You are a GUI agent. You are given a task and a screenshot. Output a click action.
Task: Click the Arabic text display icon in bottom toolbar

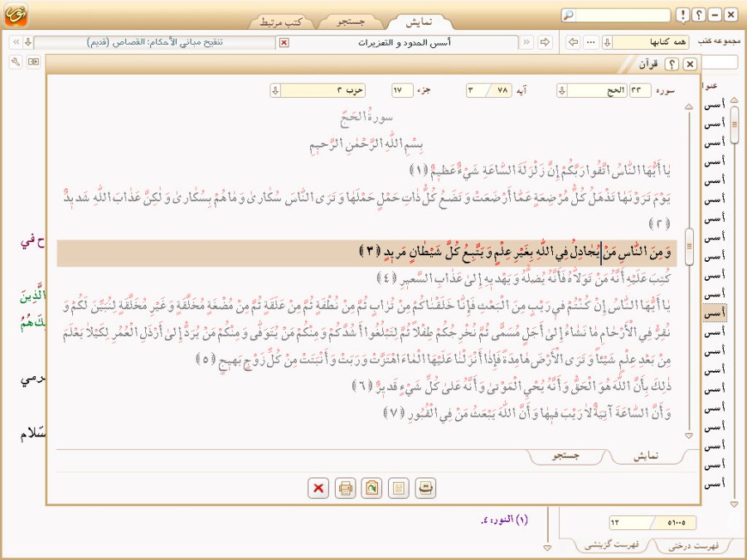point(425,489)
